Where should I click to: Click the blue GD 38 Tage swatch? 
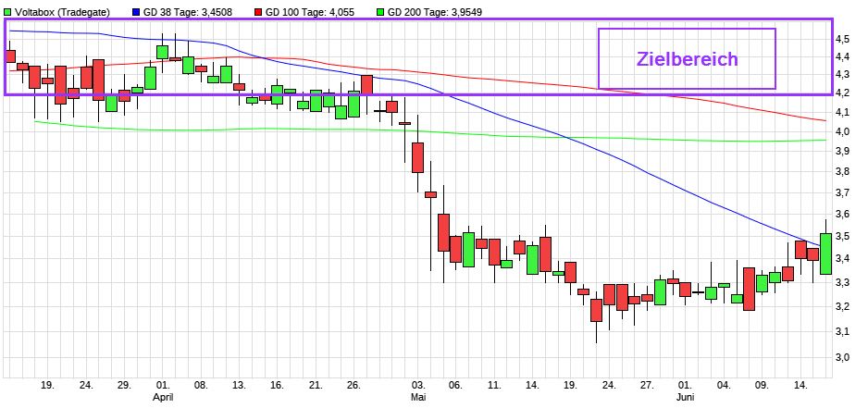(136, 12)
